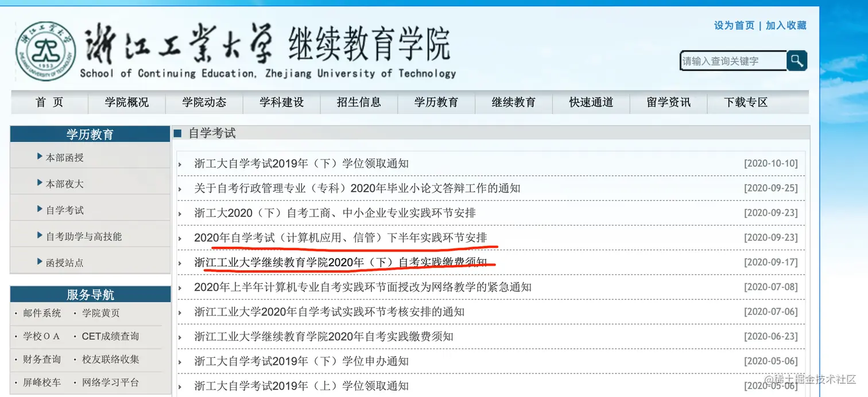Open notice 浙江工业大学继续教育学院2020年（下）自考实践缴费须知
The width and height of the screenshot is (868, 397).
(x=340, y=262)
